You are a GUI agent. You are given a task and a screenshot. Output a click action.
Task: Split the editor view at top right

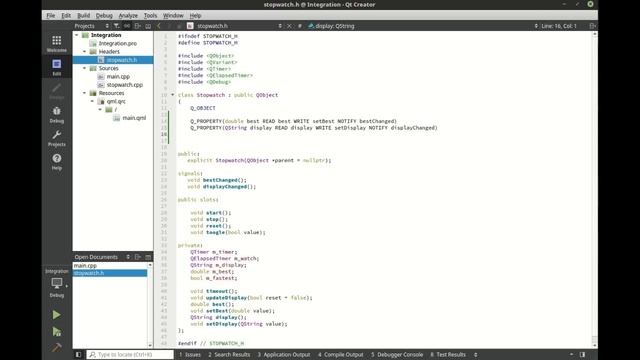593,26
